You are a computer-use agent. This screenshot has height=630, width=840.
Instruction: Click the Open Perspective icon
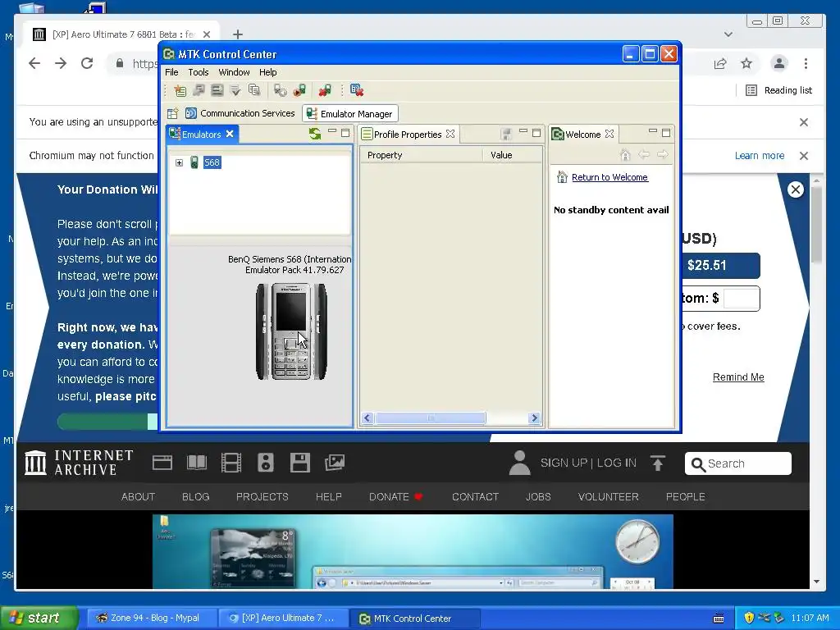172,113
